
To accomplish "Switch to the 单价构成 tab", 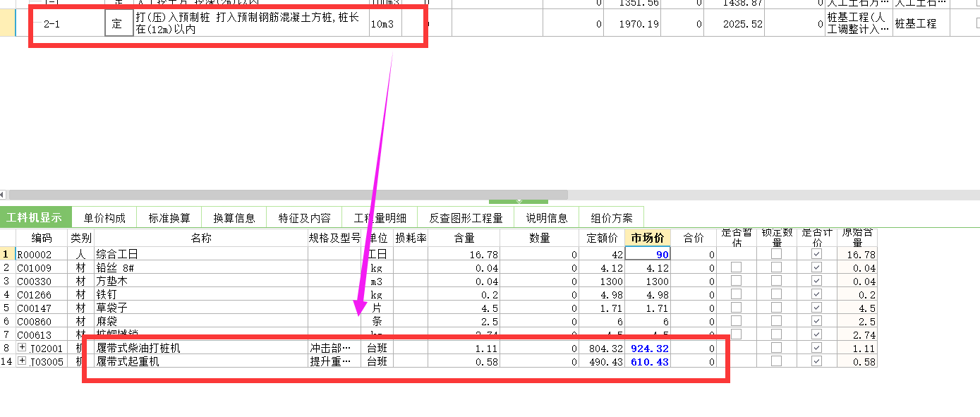I will [x=104, y=218].
